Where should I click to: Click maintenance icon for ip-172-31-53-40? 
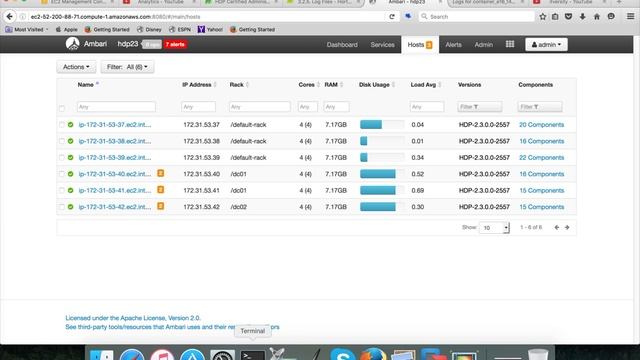[x=161, y=173]
